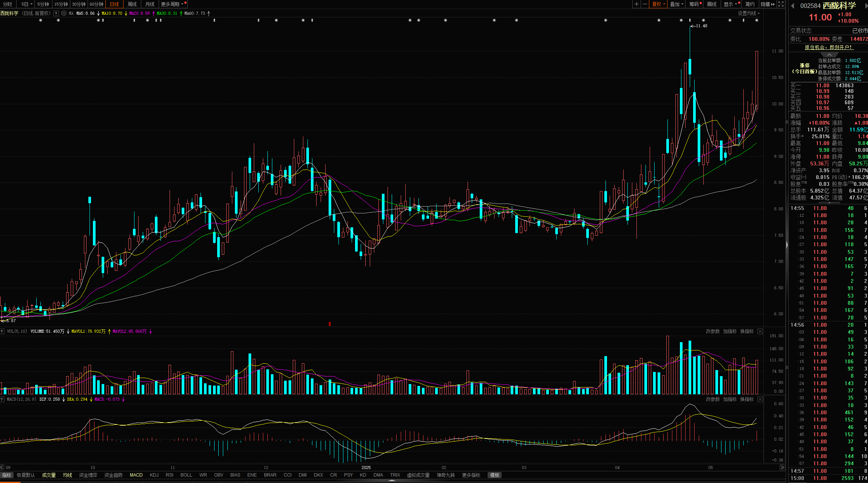Click the question mark help beside 西陇科学
868x483 pixels.
click(56, 13)
